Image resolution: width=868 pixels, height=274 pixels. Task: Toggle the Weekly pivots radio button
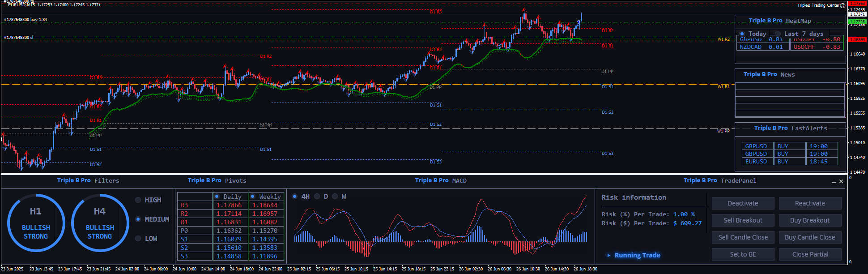253,197
